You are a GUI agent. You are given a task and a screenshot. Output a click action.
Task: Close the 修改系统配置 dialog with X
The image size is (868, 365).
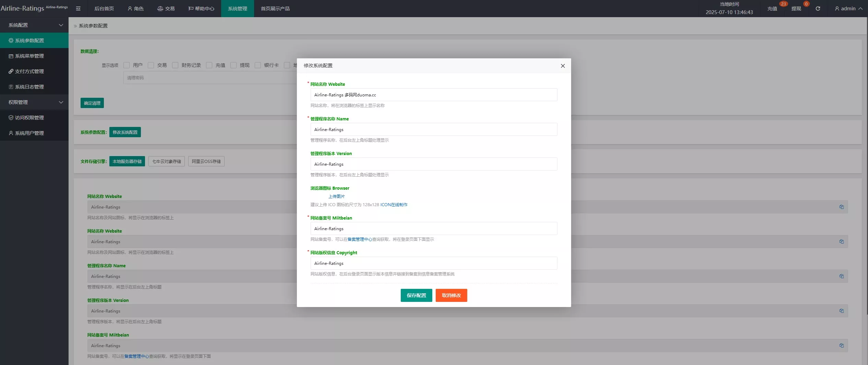click(563, 66)
